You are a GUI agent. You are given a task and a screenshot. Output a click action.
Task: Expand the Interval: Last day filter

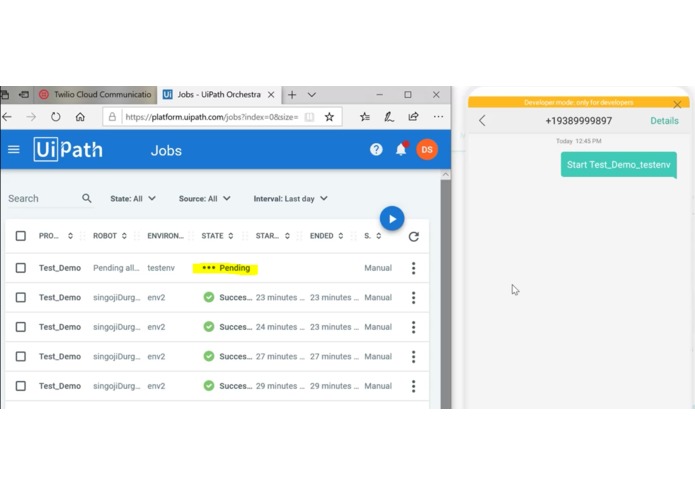pos(290,198)
